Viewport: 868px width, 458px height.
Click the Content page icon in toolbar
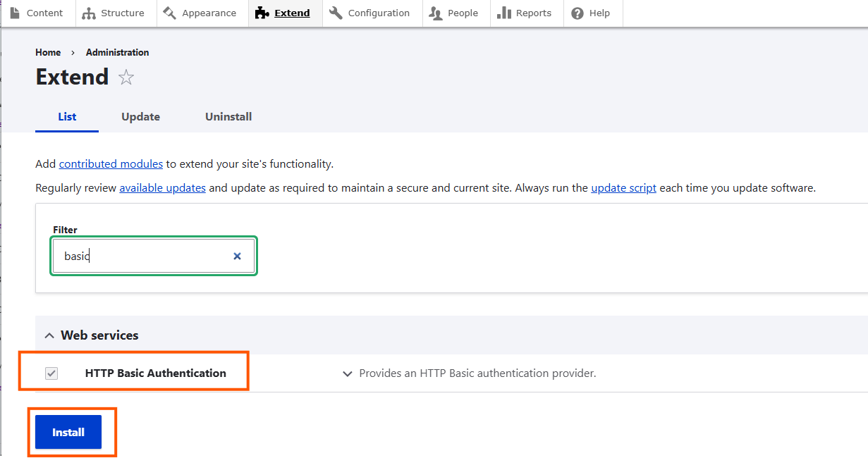(x=15, y=13)
